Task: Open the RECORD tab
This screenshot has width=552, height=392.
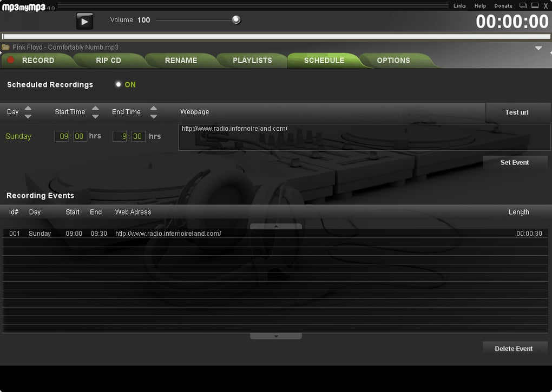Action: 38,61
